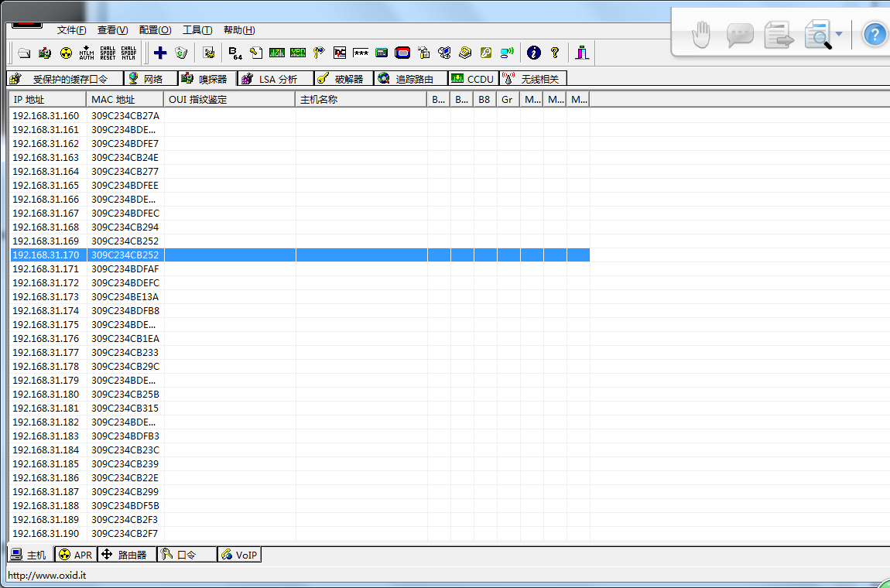
Task: Click the yellow question mark help icon
Action: (555, 53)
